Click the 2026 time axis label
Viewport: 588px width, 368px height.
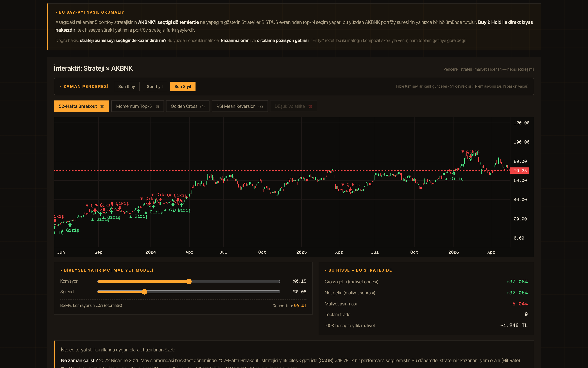tap(454, 252)
